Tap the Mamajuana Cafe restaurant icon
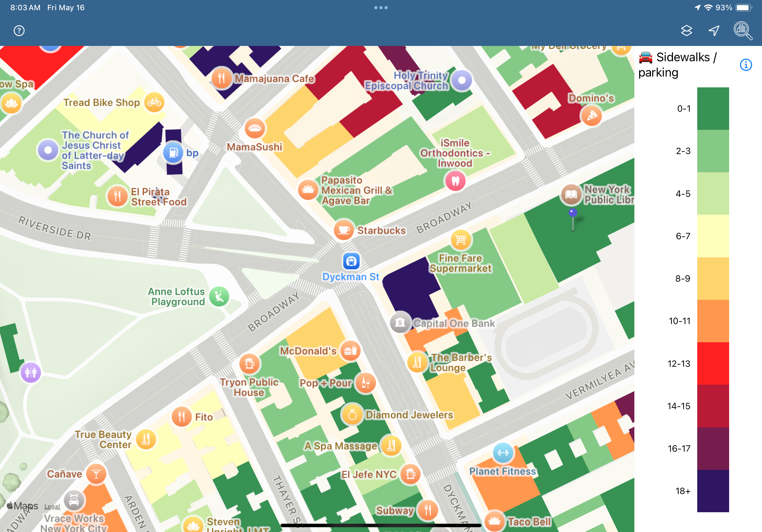 click(x=221, y=78)
